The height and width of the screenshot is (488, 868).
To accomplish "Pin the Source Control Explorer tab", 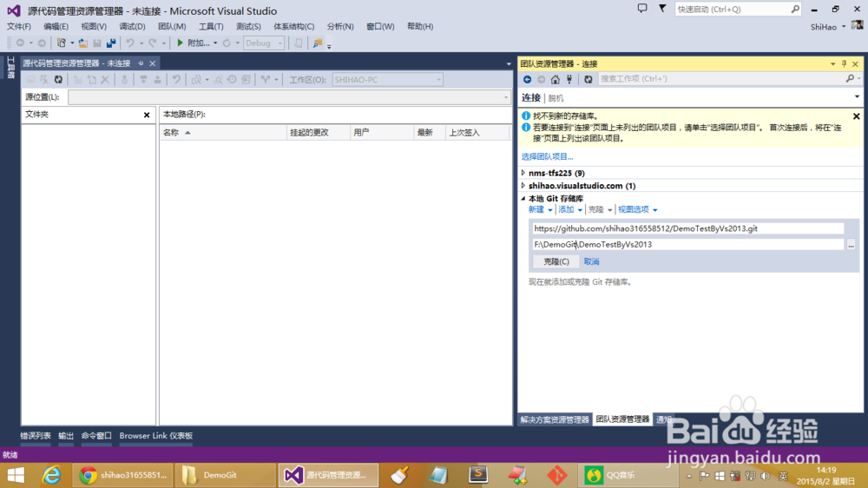I will (141, 63).
